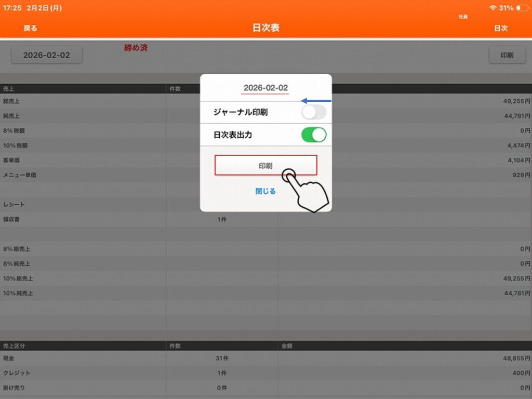Turn off the 日次表出力 switch
532x399 pixels.
[314, 135]
